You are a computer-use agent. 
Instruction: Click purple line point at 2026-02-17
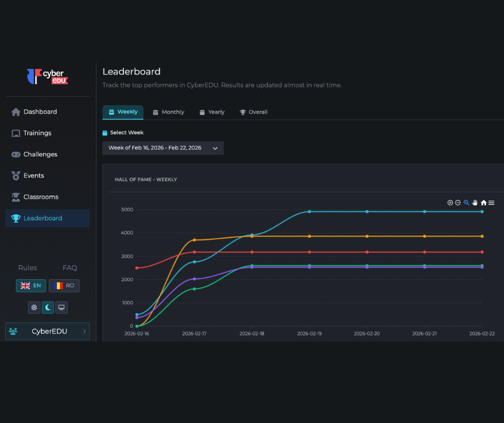pyautogui.click(x=195, y=279)
